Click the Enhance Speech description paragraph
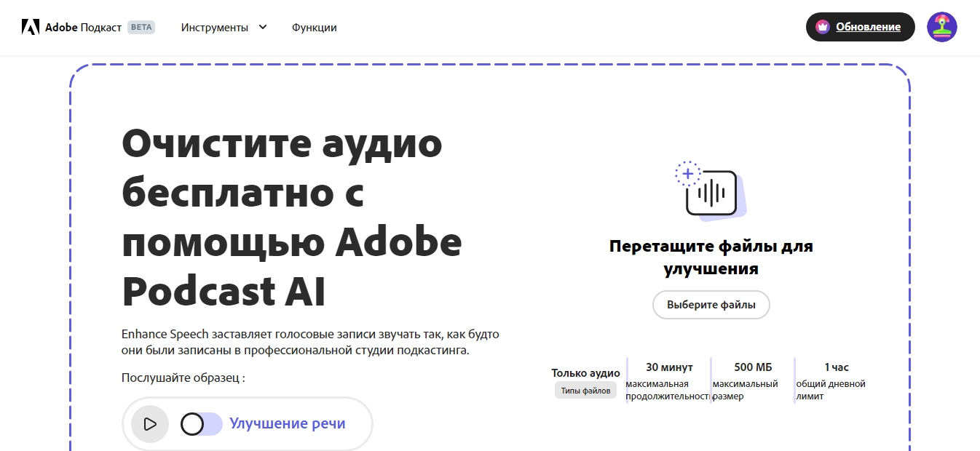This screenshot has width=980, height=451. click(x=310, y=343)
